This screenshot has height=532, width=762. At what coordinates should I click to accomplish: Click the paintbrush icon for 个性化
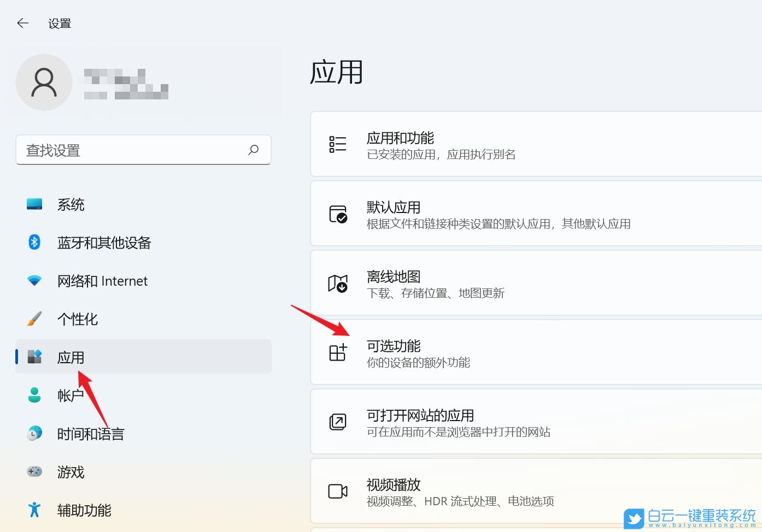pyautogui.click(x=34, y=319)
